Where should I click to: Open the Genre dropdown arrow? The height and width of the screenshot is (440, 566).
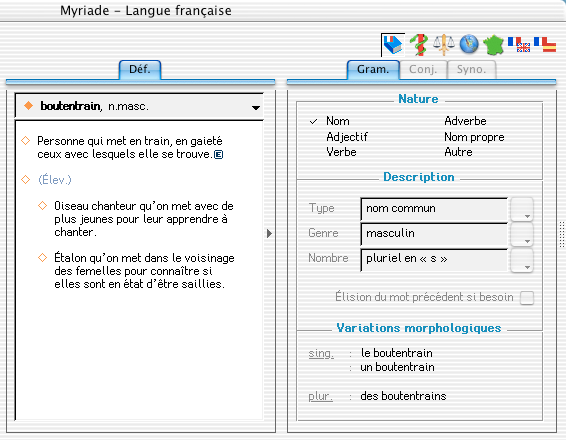(x=522, y=234)
